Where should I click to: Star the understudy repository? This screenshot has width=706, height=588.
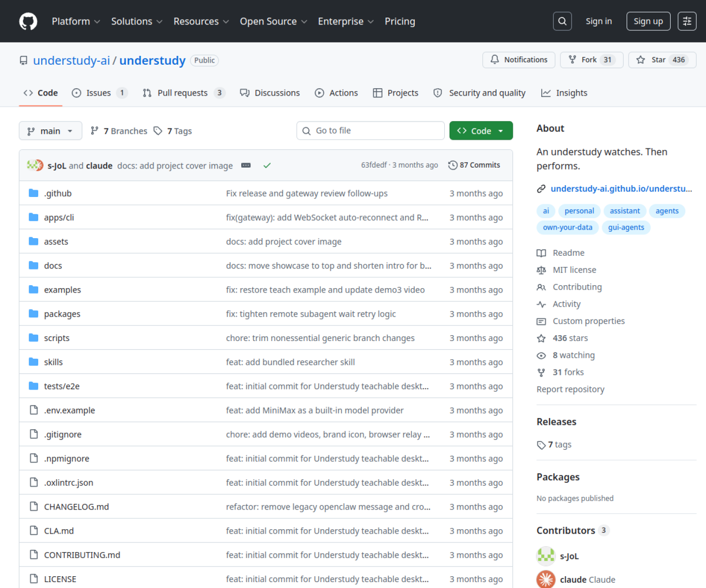[x=662, y=60]
